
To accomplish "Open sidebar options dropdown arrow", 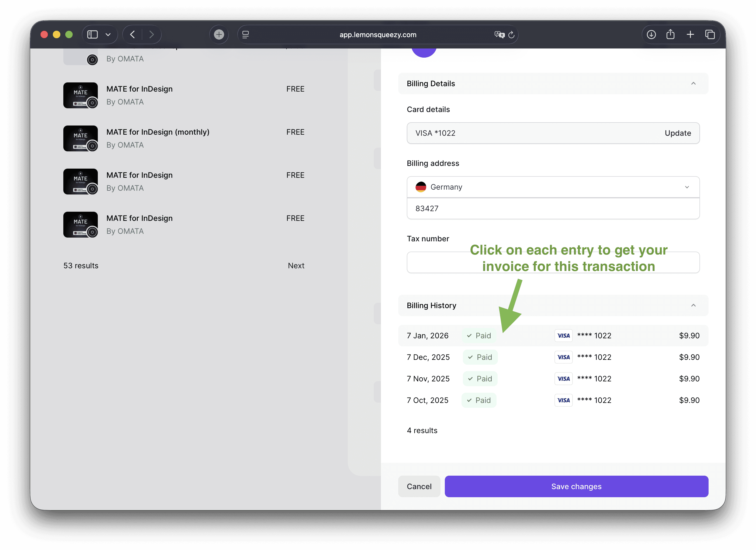I will [x=108, y=35].
